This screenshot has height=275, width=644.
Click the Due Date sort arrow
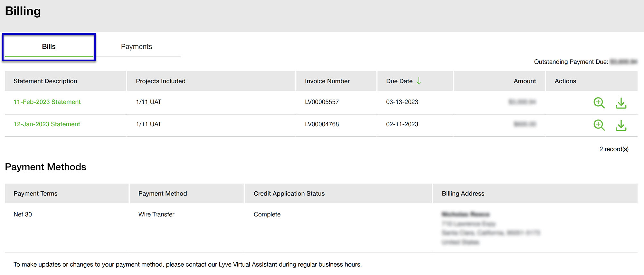pyautogui.click(x=419, y=81)
